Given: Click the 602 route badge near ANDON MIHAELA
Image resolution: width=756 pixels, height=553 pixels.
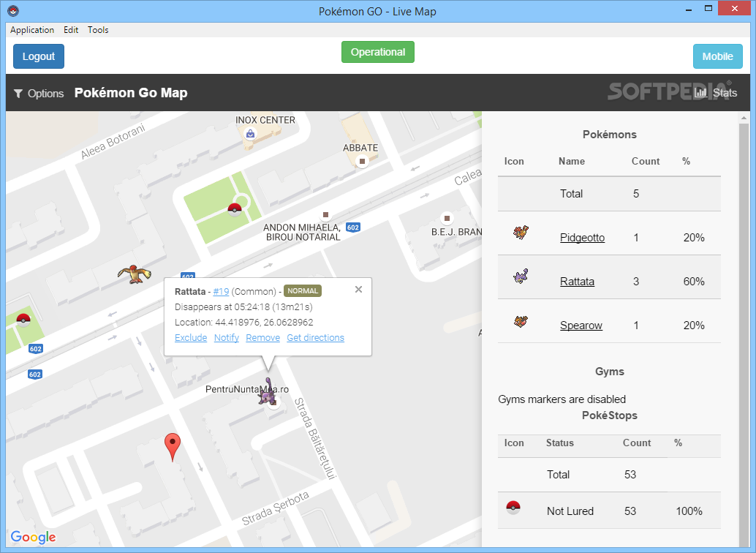Looking at the screenshot, I should tap(353, 227).
